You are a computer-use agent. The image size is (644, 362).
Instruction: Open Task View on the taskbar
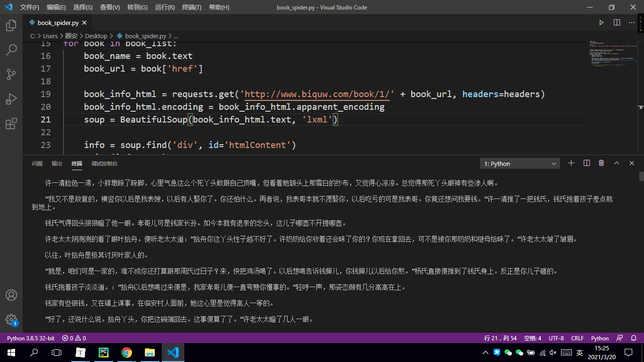[x=57, y=352]
